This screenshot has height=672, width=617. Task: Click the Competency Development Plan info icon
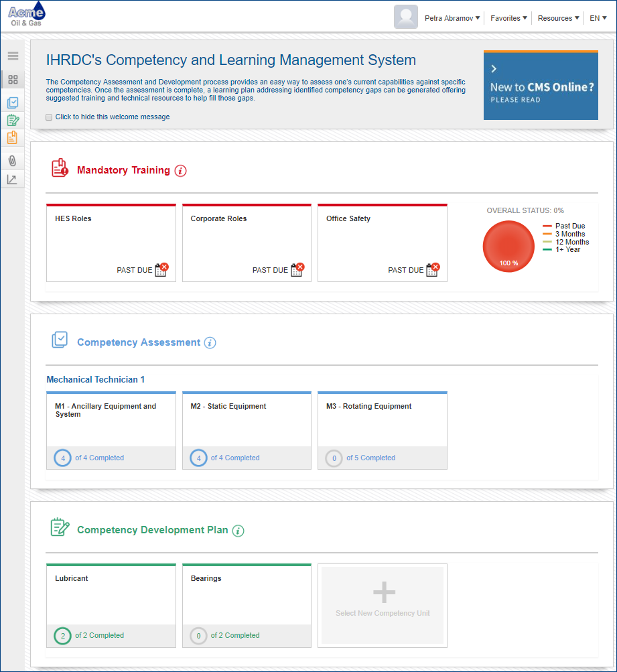pyautogui.click(x=238, y=531)
